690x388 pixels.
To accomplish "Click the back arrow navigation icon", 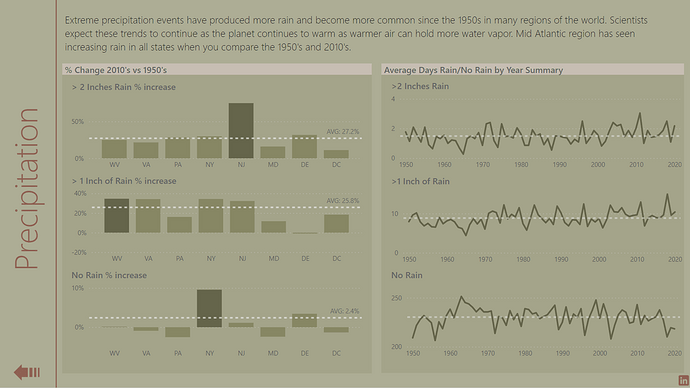I will [27, 372].
